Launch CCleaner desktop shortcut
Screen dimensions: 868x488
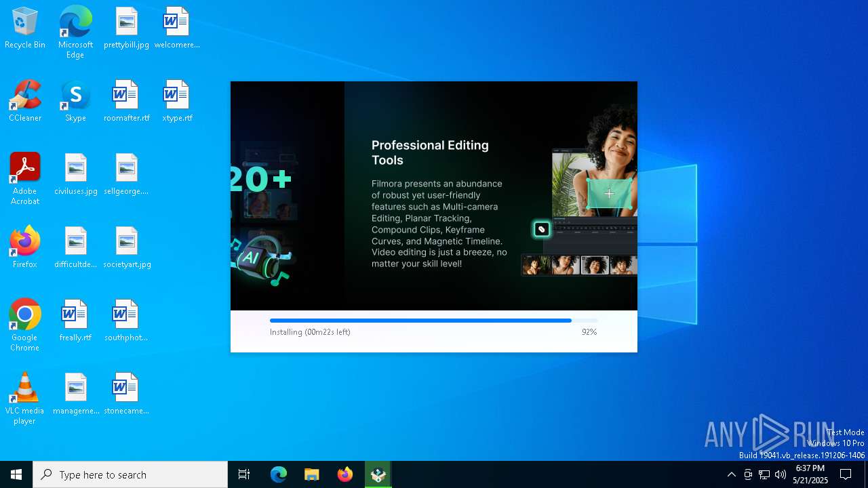(x=25, y=101)
